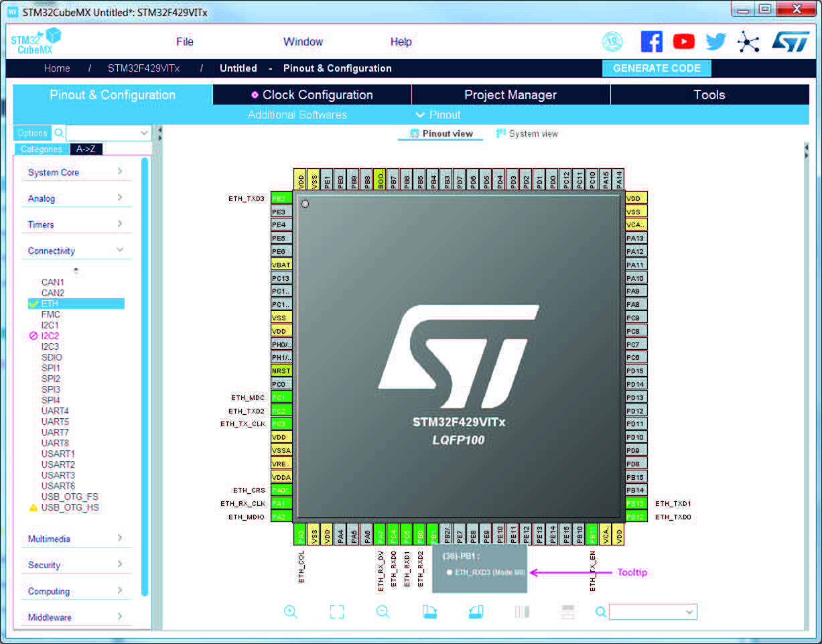Click the horizontal split view icon
The image size is (822, 644).
coord(567,611)
